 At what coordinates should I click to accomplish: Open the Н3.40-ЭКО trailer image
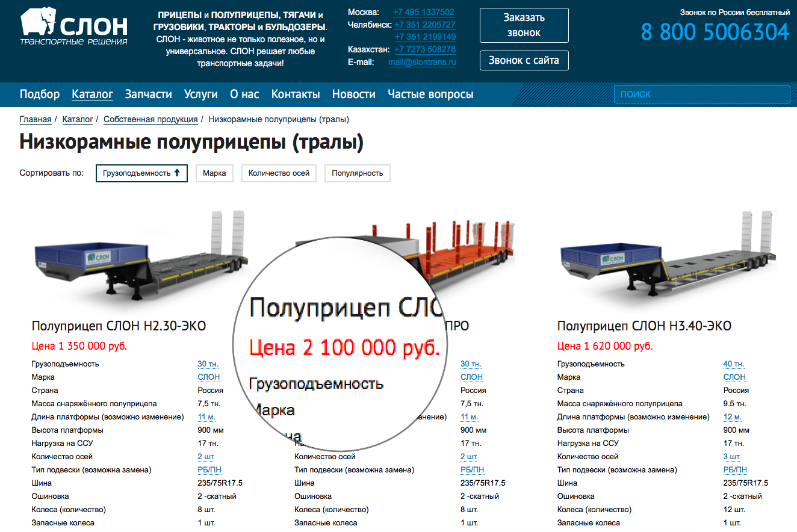click(667, 255)
